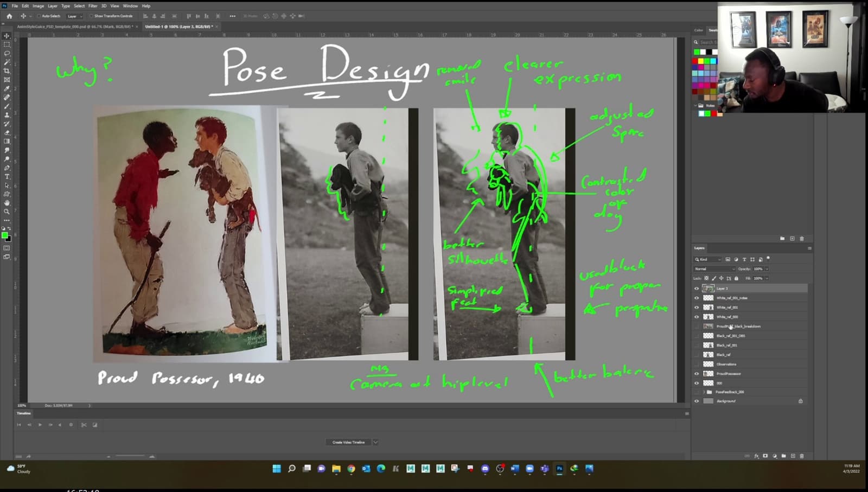Select the Zoom tool in the toolbox

7,212
